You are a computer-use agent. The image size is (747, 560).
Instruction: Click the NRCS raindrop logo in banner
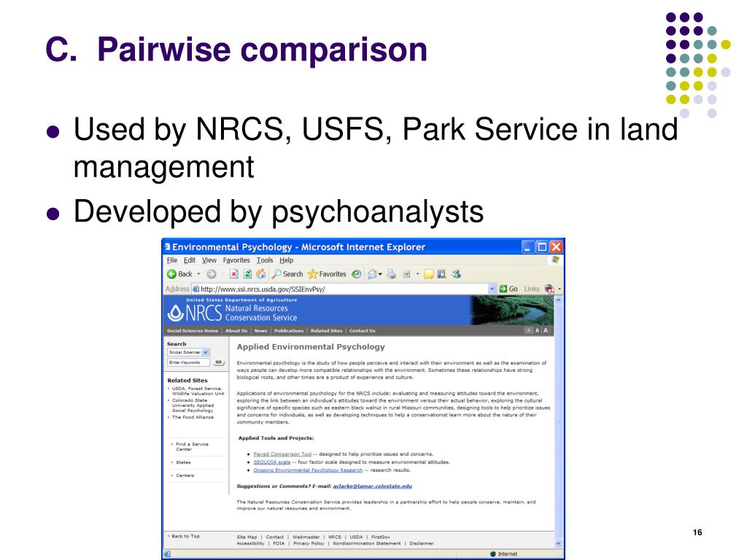click(x=176, y=313)
